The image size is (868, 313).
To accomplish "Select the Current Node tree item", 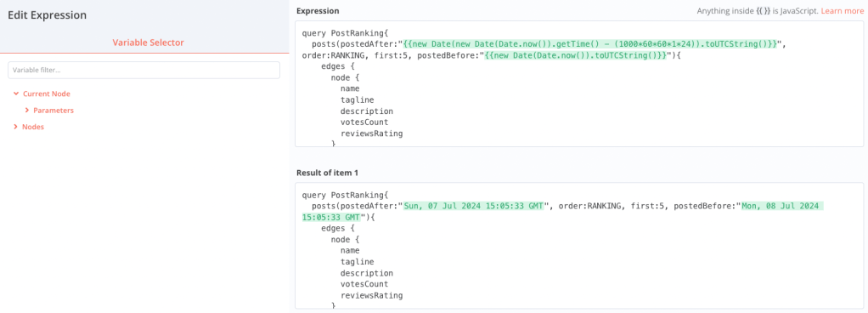I will click(47, 94).
